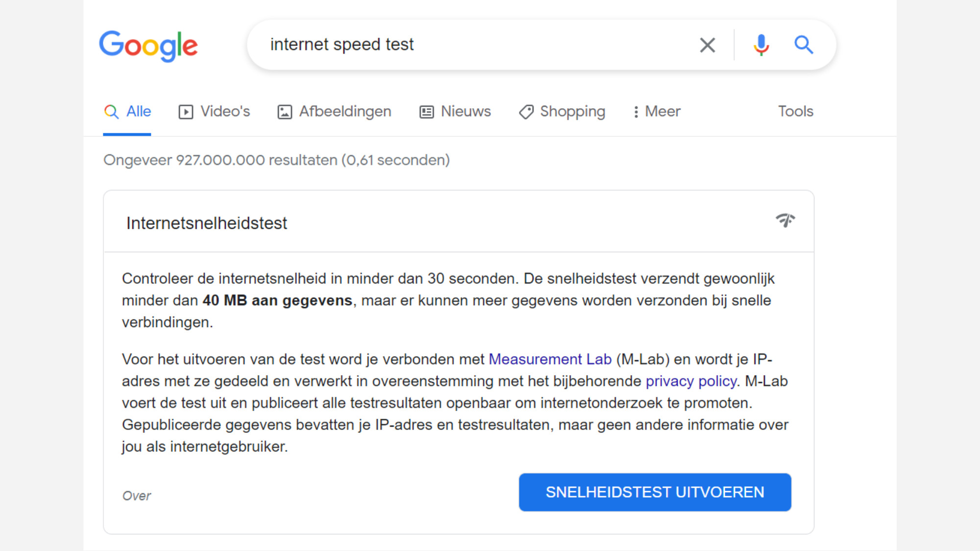Start voice search with microphone

761,45
